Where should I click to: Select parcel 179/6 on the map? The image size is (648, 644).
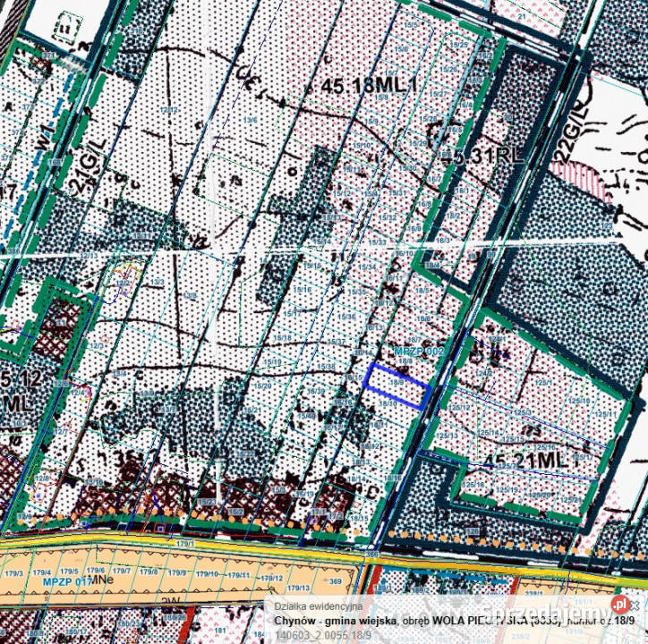pos(96,571)
